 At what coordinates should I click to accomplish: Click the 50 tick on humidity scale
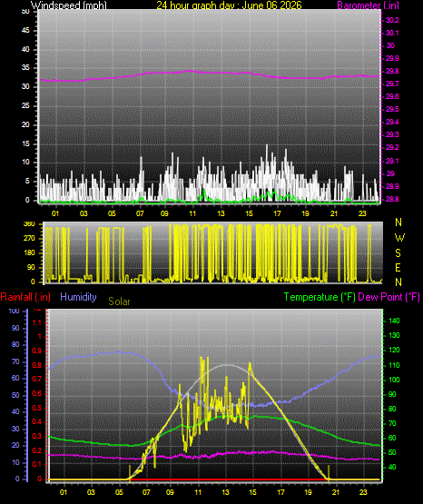click(15, 395)
